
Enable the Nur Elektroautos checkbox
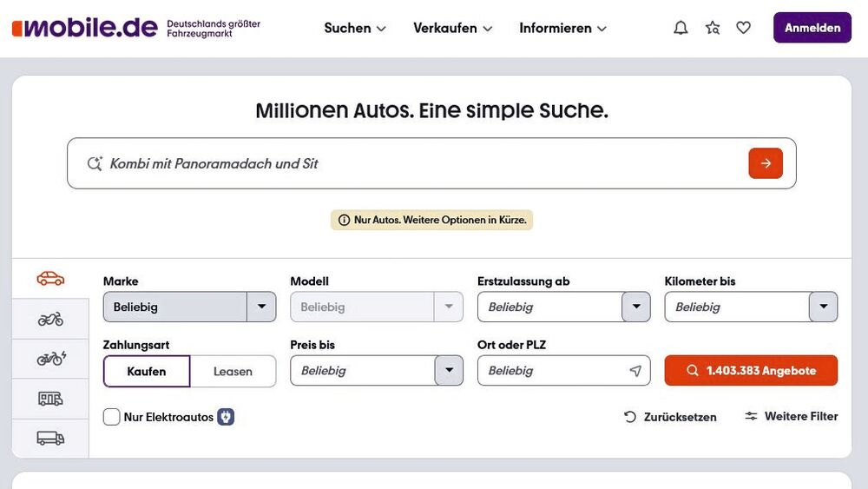tap(112, 417)
